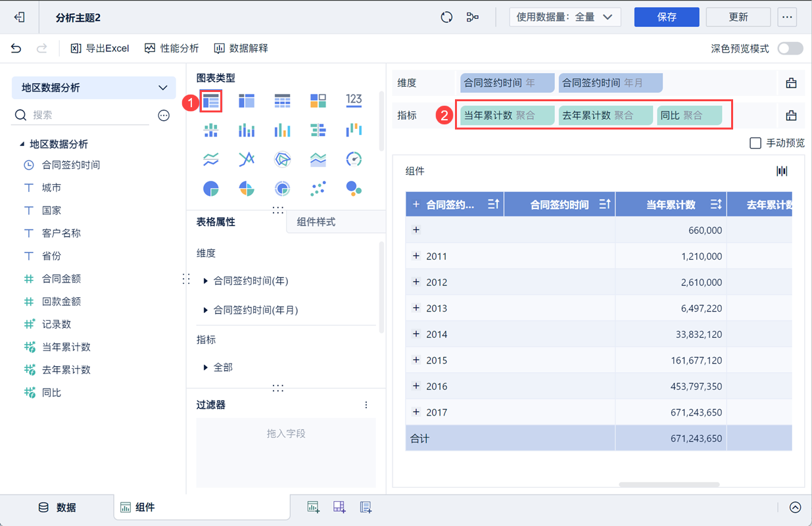The height and width of the screenshot is (526, 812).
Task: Click the redo arrow icon
Action: [x=41, y=48]
